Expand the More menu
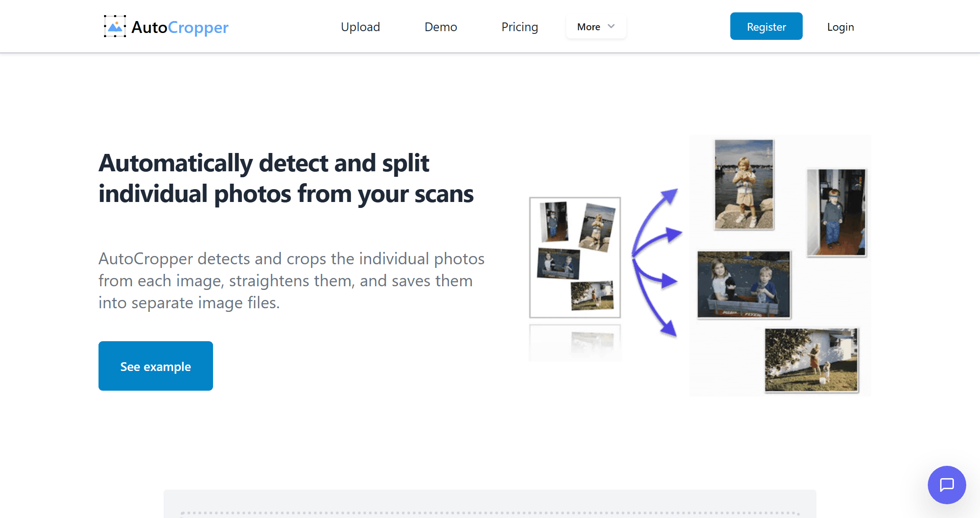 pos(589,27)
